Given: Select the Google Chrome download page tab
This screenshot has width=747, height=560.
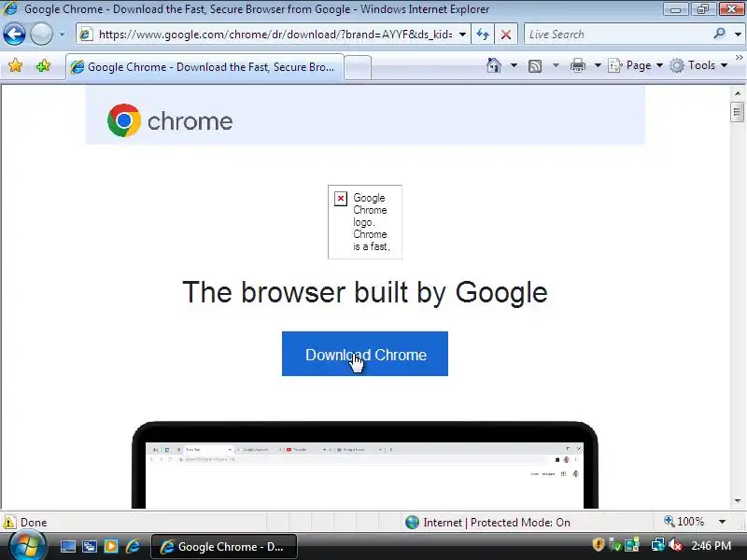Looking at the screenshot, I should (x=204, y=67).
